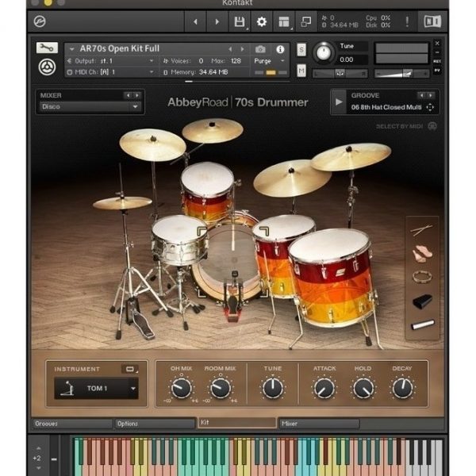
Task: Switch to the Mixer tab
Action: [320, 424]
